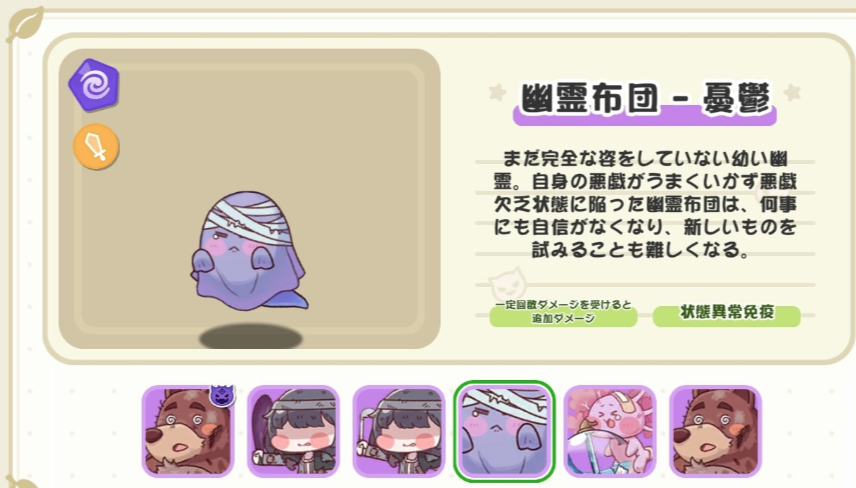This screenshot has height=488, width=856.
Task: Click the star left of the 幽霊布団 title
Action: [497, 92]
